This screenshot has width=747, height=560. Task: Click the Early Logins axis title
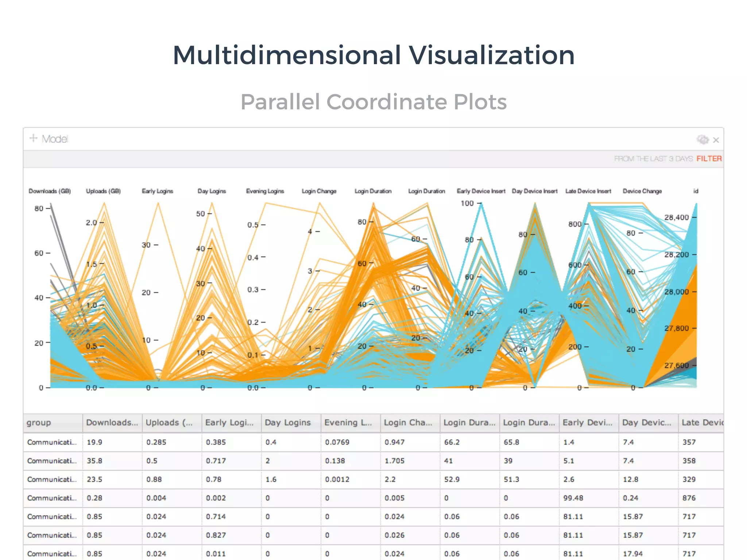pos(157,191)
